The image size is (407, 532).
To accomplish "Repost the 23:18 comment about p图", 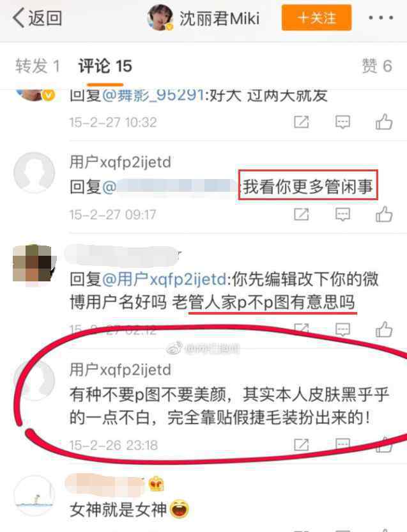I will [301, 445].
